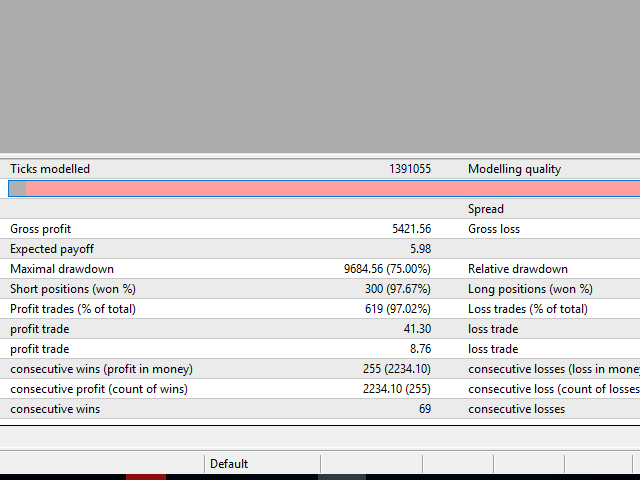This screenshot has height=480, width=640.
Task: Click the Short positions value 300 (97.67%)
Action: click(397, 289)
